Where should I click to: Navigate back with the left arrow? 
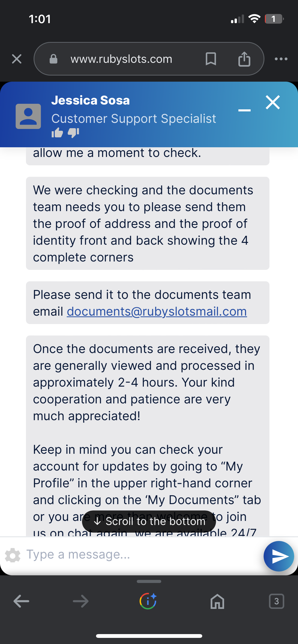point(21,601)
